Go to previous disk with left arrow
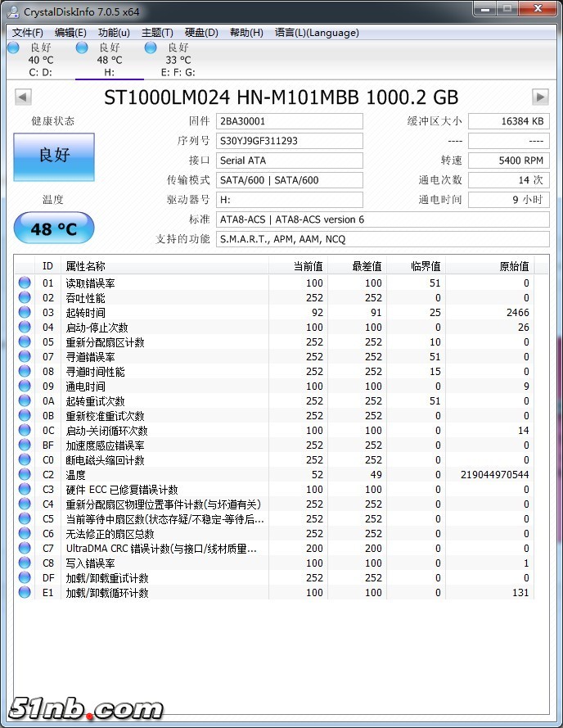Viewport: 563px width, 728px height. [23, 97]
